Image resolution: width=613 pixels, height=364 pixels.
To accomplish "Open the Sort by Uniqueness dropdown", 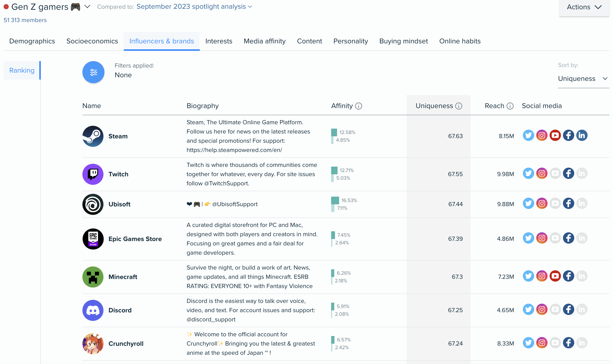I will [583, 79].
